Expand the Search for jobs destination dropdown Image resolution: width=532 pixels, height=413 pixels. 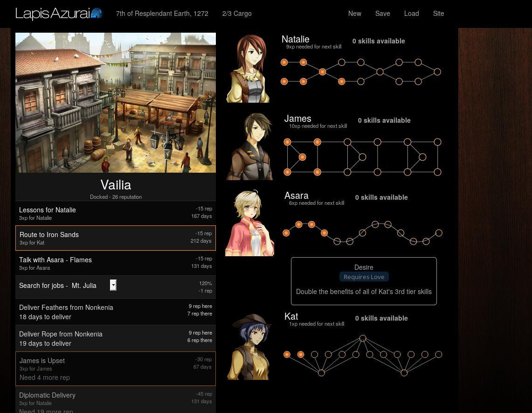pyautogui.click(x=113, y=285)
